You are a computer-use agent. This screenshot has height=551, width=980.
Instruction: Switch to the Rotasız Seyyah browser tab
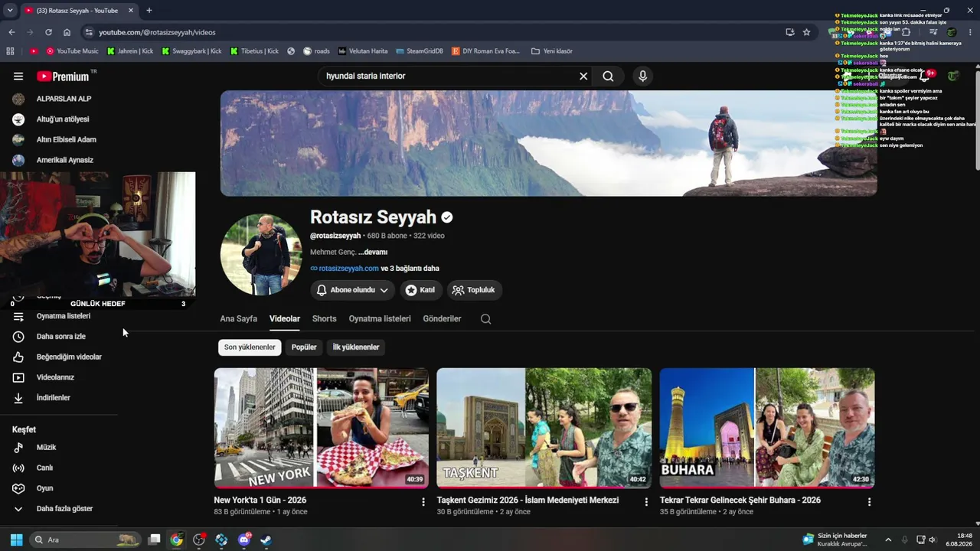pos(78,11)
